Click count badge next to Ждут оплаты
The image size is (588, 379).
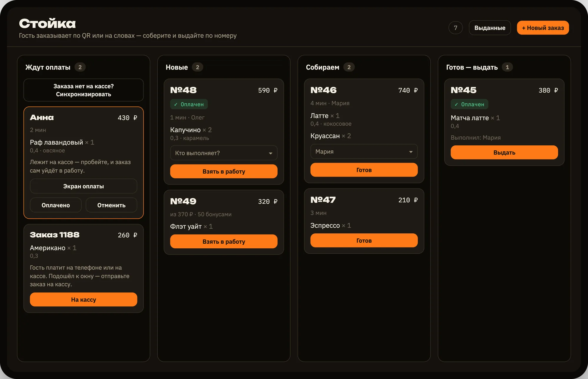(80, 67)
